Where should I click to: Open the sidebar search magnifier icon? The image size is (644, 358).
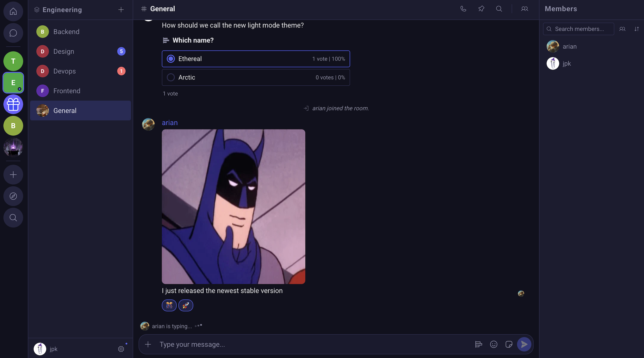13,218
